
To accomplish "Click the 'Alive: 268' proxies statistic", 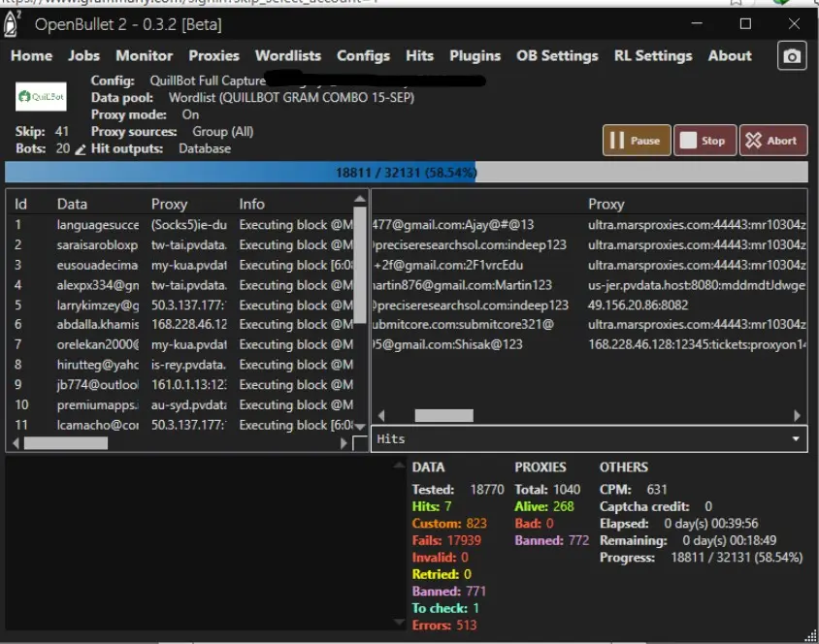I will (544, 506).
